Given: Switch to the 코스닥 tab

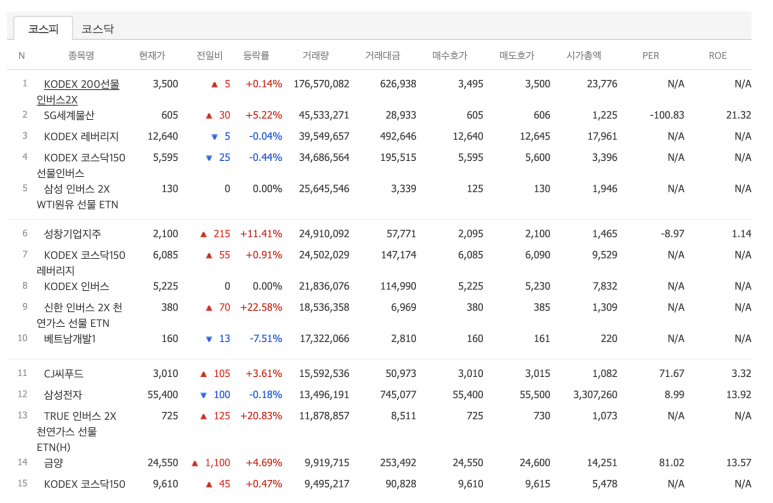Looking at the screenshot, I should 97,29.
